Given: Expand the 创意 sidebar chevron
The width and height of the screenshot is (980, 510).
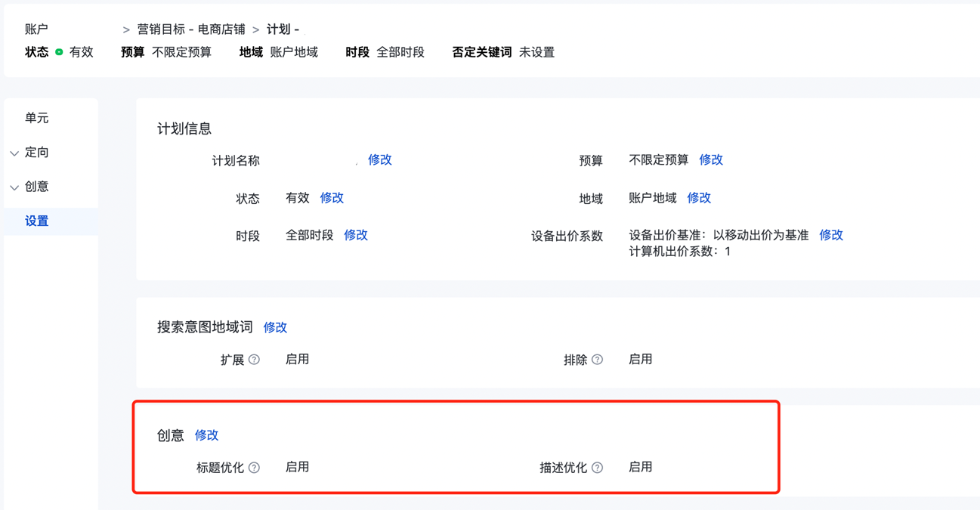Looking at the screenshot, I should coord(14,187).
